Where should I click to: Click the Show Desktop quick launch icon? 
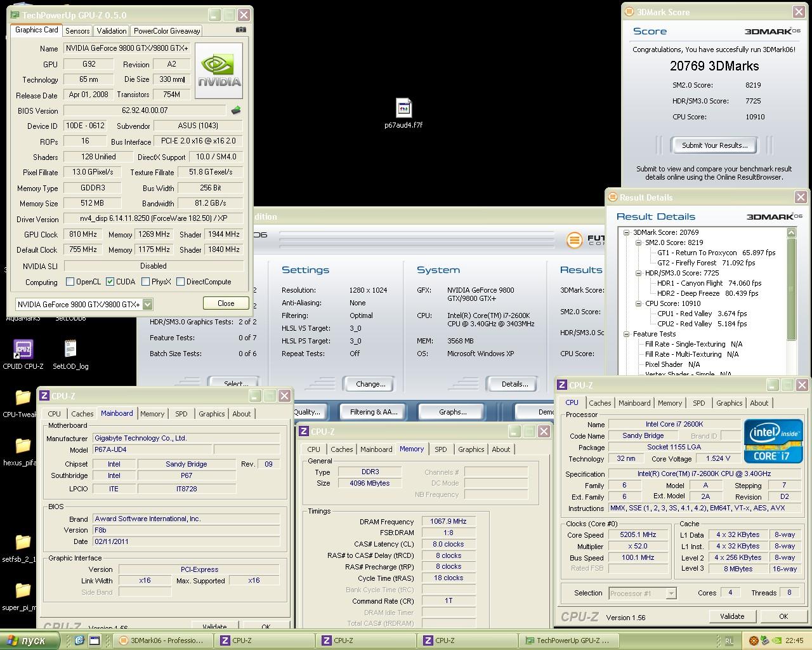coord(95,640)
